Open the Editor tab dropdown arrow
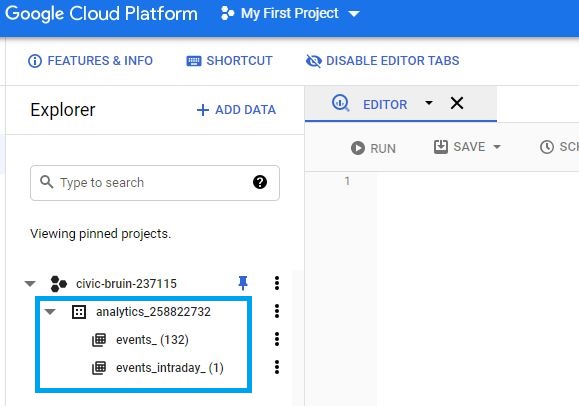This screenshot has width=579, height=406. (x=429, y=103)
